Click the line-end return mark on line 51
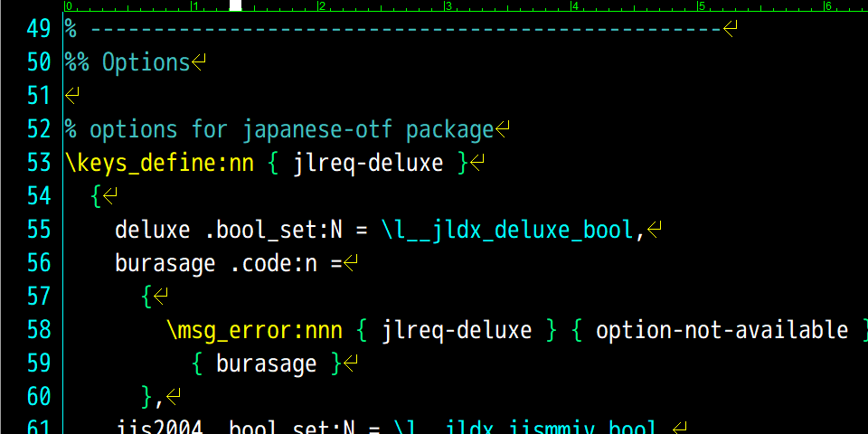 point(72,96)
